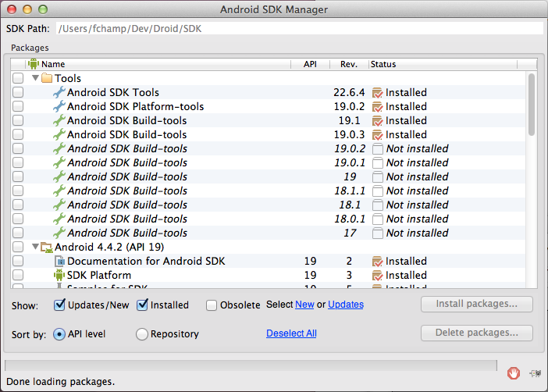The image size is (548, 392).
Task: Click wrench icon of Build-tools rev 19.1
Action: (59, 120)
